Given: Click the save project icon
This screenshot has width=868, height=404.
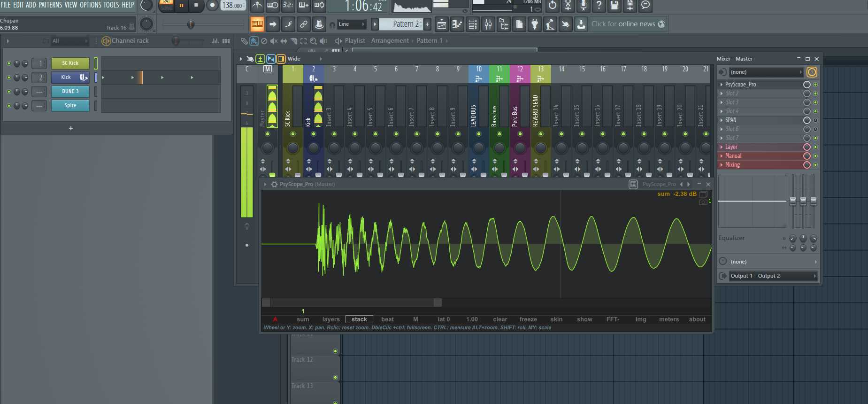Looking at the screenshot, I should (614, 6).
